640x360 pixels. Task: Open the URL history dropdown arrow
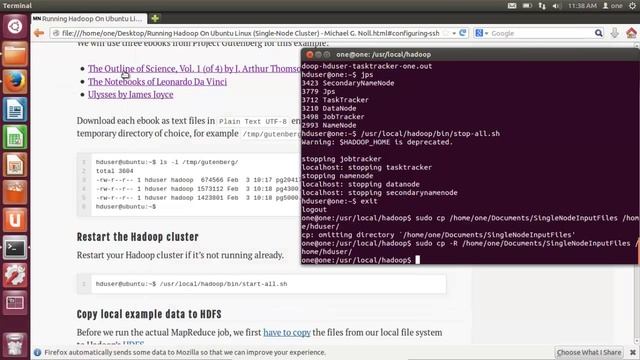[x=454, y=33]
